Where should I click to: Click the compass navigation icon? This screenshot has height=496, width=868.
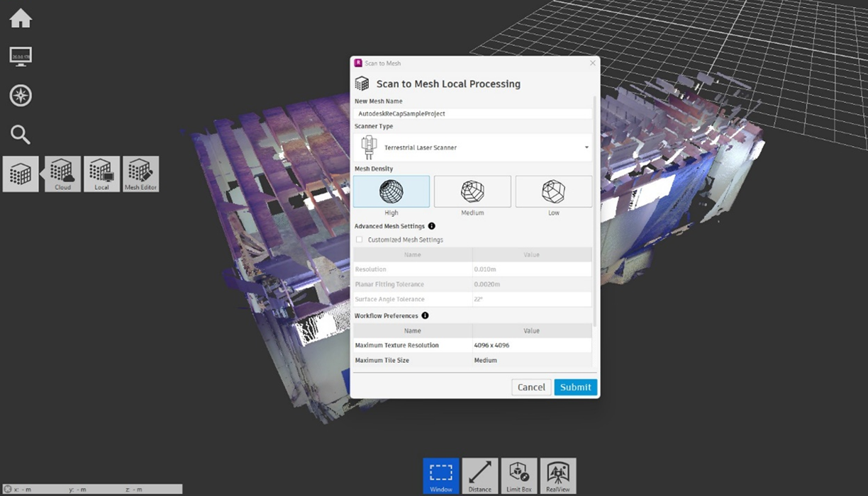21,96
